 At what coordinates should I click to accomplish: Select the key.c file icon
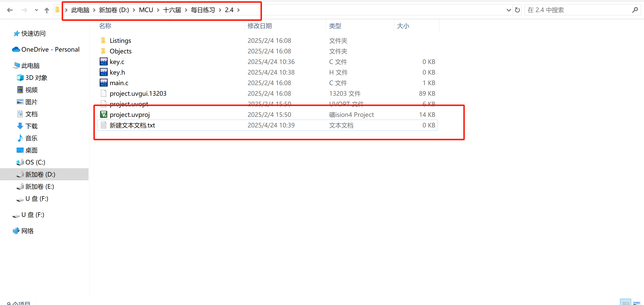point(103,62)
